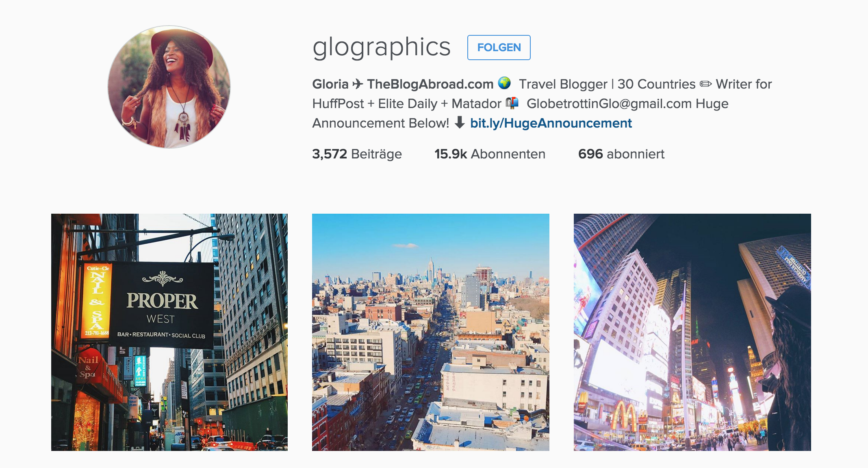This screenshot has width=868, height=468.
Task: Open the 3,572 Beiträge posts count
Action: [357, 154]
